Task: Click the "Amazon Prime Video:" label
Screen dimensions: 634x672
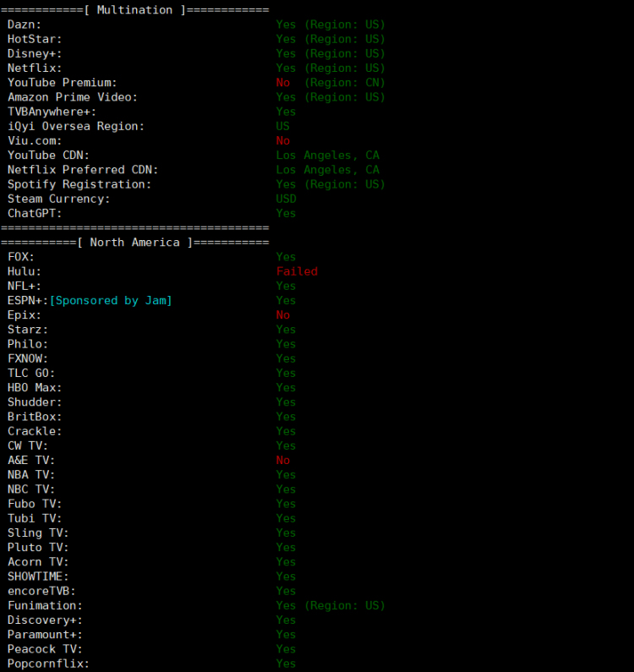Action: 73,97
